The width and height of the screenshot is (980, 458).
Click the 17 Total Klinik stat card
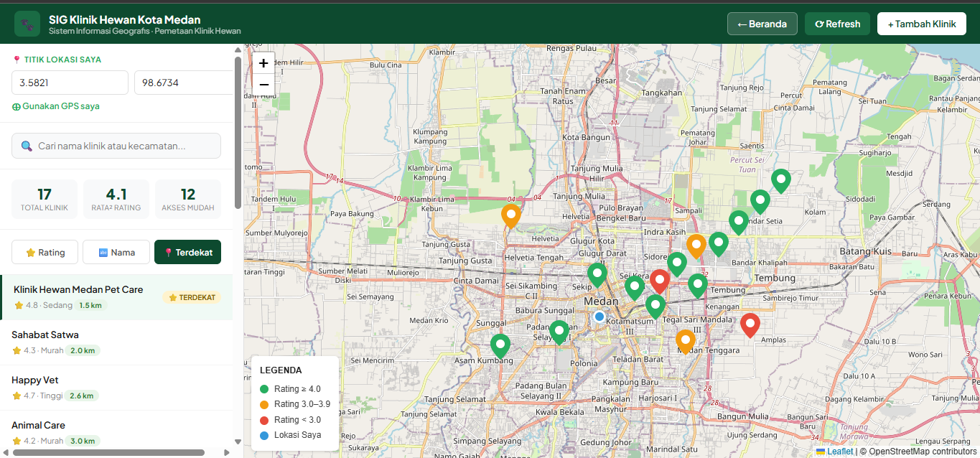pos(45,199)
